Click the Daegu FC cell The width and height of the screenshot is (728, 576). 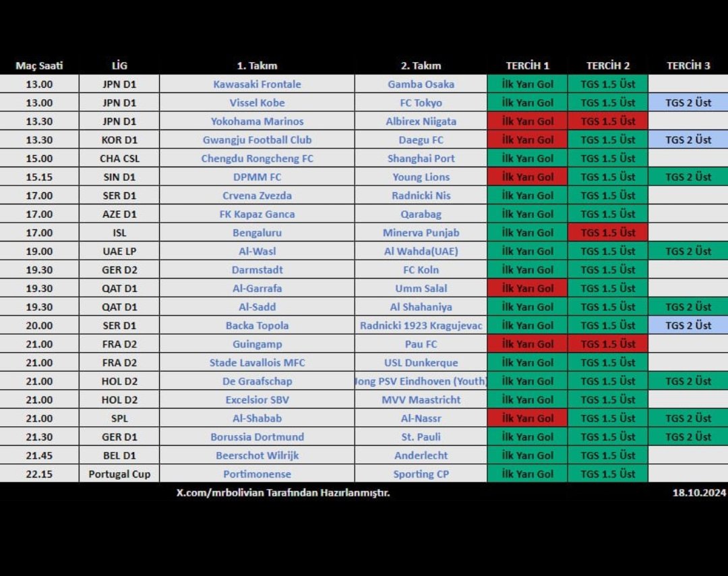point(421,140)
